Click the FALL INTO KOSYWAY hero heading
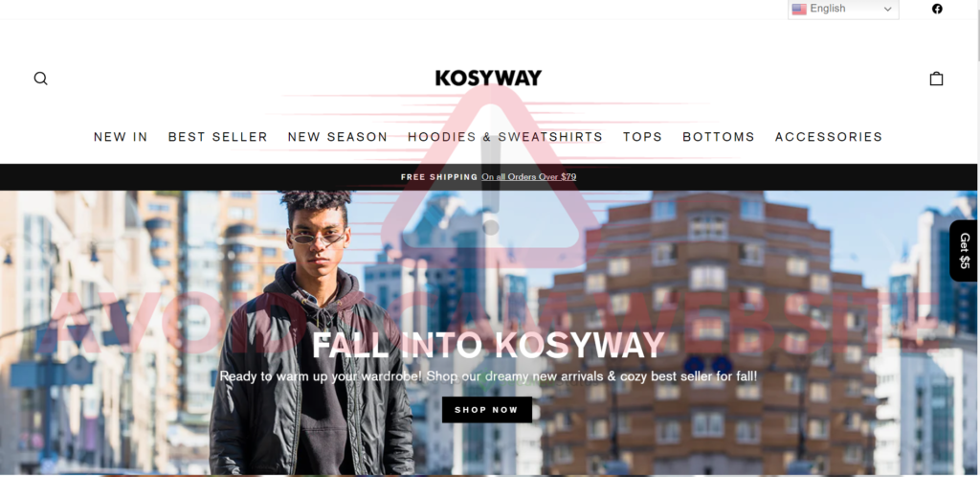The width and height of the screenshot is (980, 477). (488, 345)
